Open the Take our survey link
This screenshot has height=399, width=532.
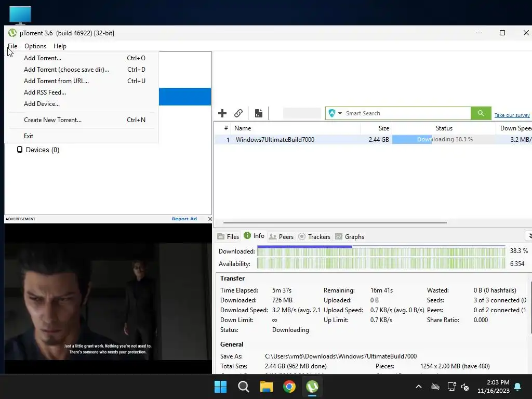tap(512, 115)
